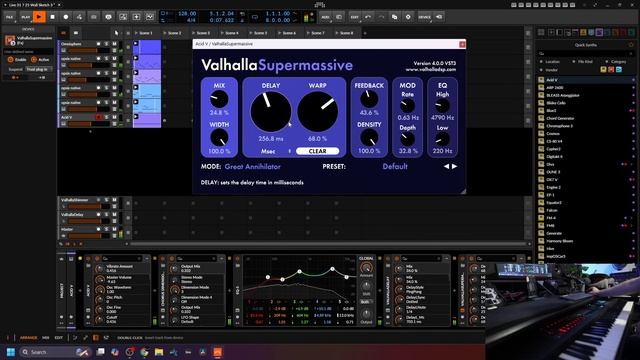The height and width of the screenshot is (360, 640).
Task: Go to next preset with right arrow
Action: [x=455, y=167]
